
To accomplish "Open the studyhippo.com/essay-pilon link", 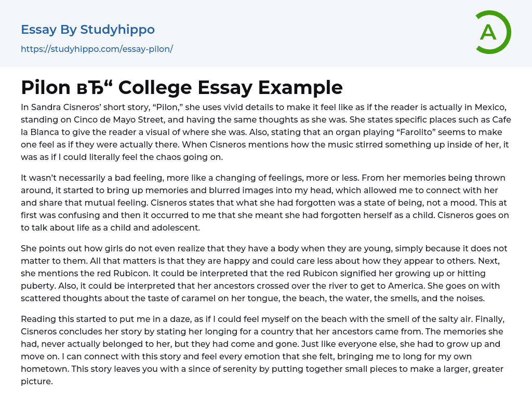I will [x=97, y=49].
